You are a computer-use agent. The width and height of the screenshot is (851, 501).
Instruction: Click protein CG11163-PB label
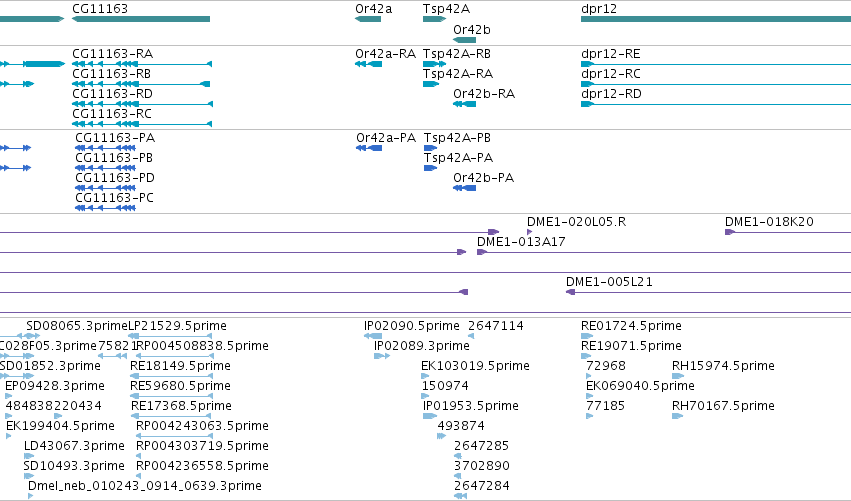(x=114, y=158)
